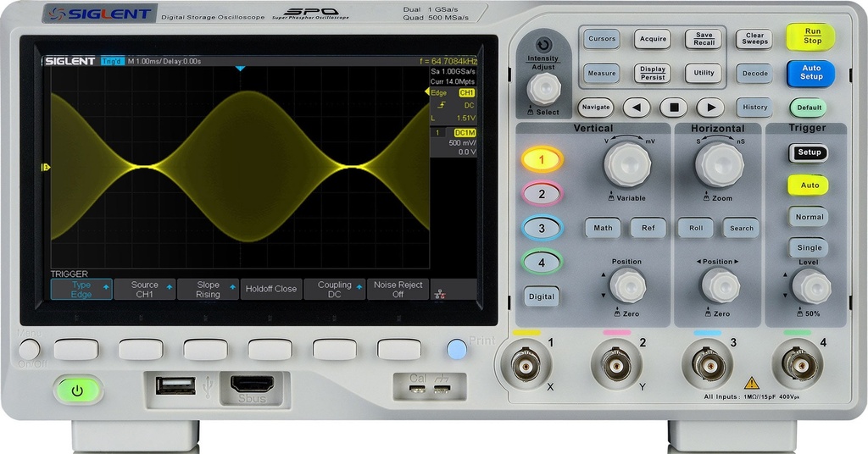Click the Run Stop button
The width and height of the screenshot is (868, 454).
pyautogui.click(x=811, y=36)
